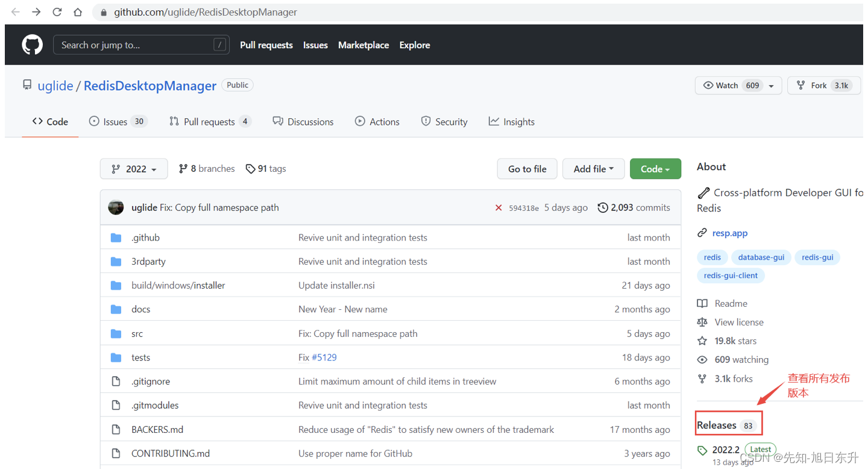The width and height of the screenshot is (868, 469).
Task: Click the CONTRIBUTING.md file icon
Action: [x=116, y=453]
